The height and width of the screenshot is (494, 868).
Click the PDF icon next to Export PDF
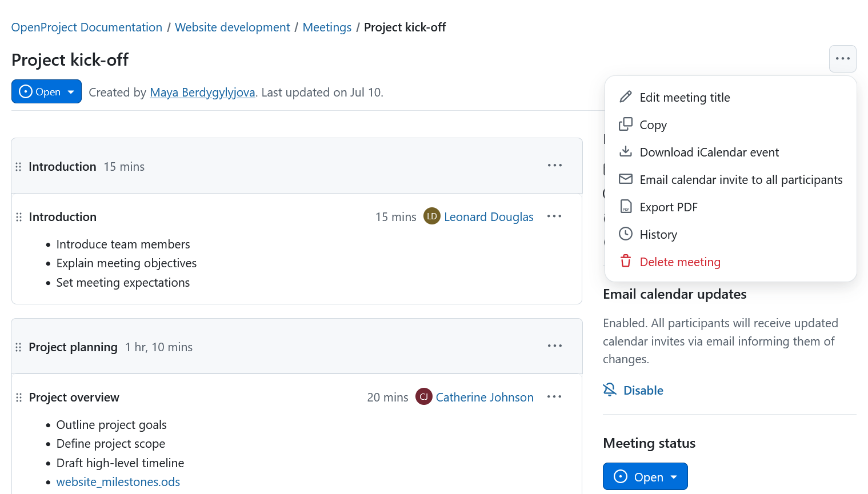(626, 206)
